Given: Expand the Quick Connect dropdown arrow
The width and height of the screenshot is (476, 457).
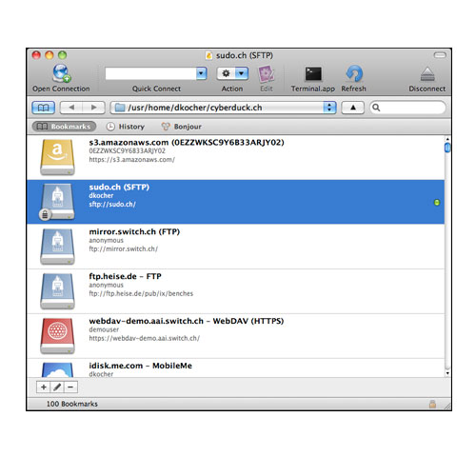Looking at the screenshot, I should point(202,73).
